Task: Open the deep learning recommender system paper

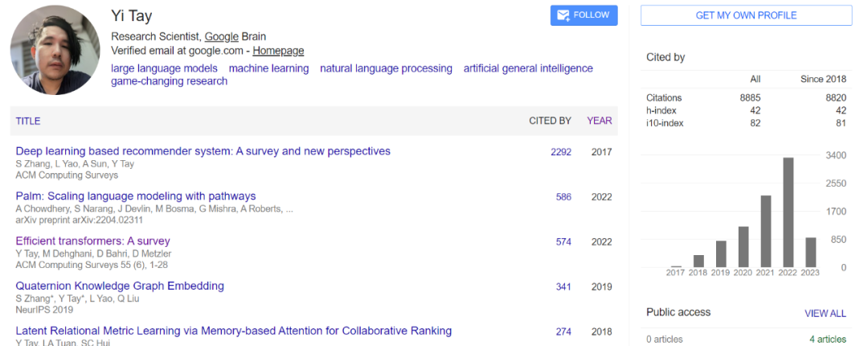Action: 203,151
